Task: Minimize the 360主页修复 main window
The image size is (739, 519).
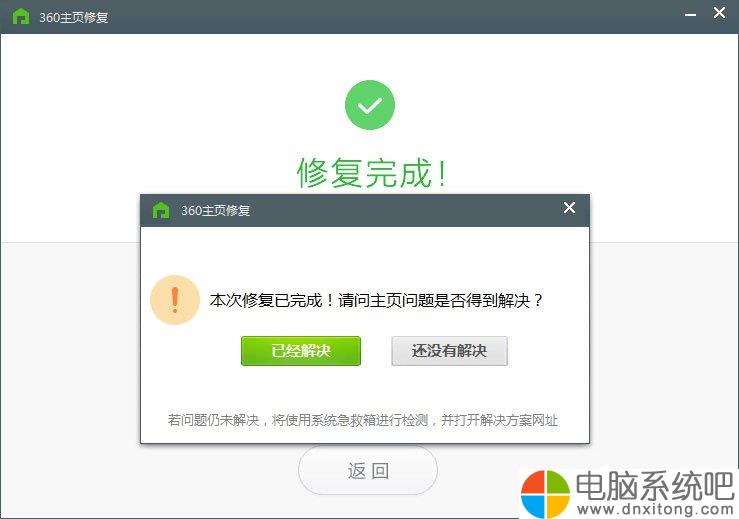Action: (690, 15)
